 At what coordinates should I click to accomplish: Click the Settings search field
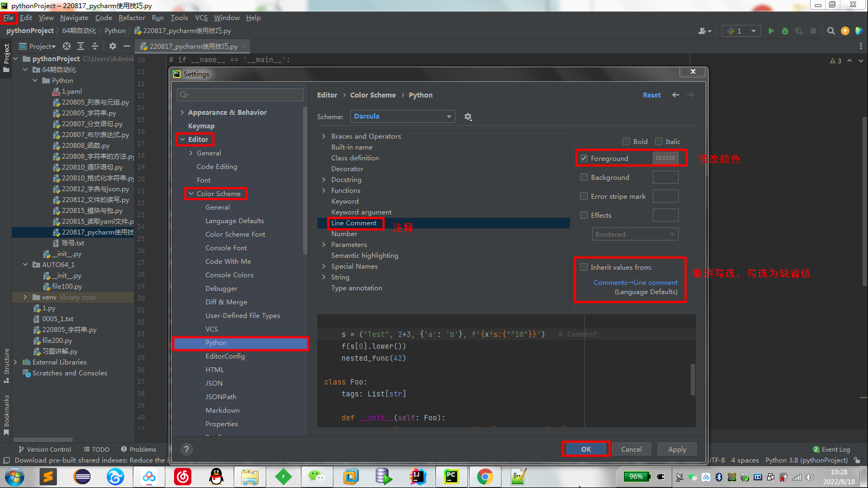[x=240, y=95]
